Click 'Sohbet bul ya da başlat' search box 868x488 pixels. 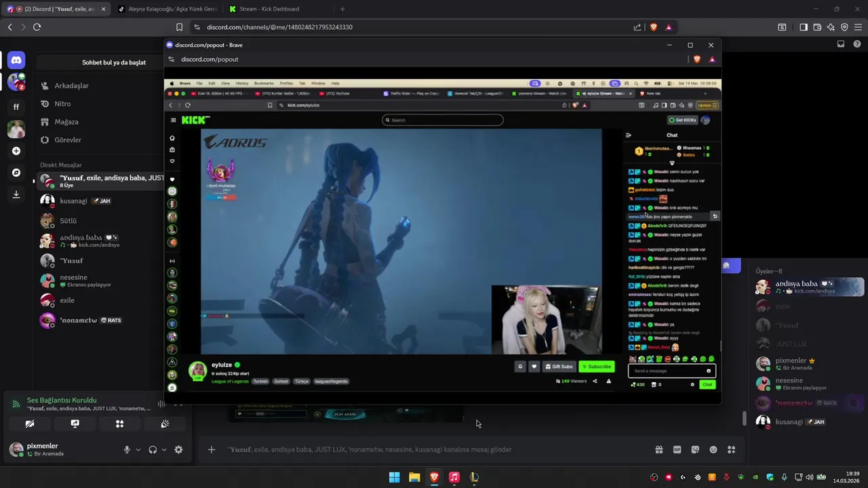point(114,62)
